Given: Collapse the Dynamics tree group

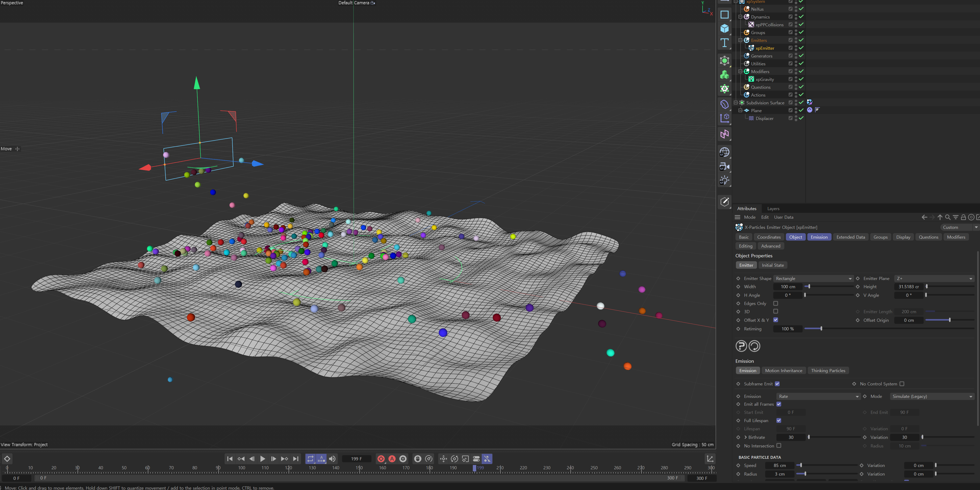Looking at the screenshot, I should click(x=740, y=17).
